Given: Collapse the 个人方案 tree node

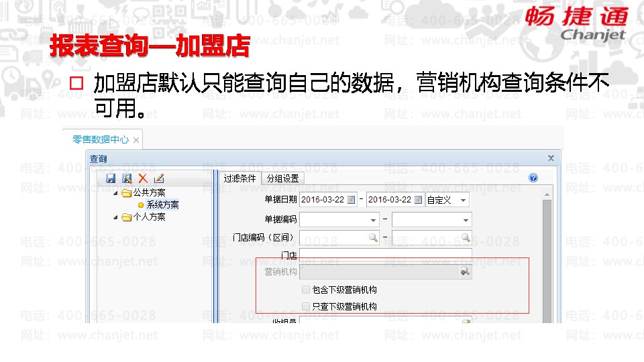Looking at the screenshot, I should pos(116,217).
